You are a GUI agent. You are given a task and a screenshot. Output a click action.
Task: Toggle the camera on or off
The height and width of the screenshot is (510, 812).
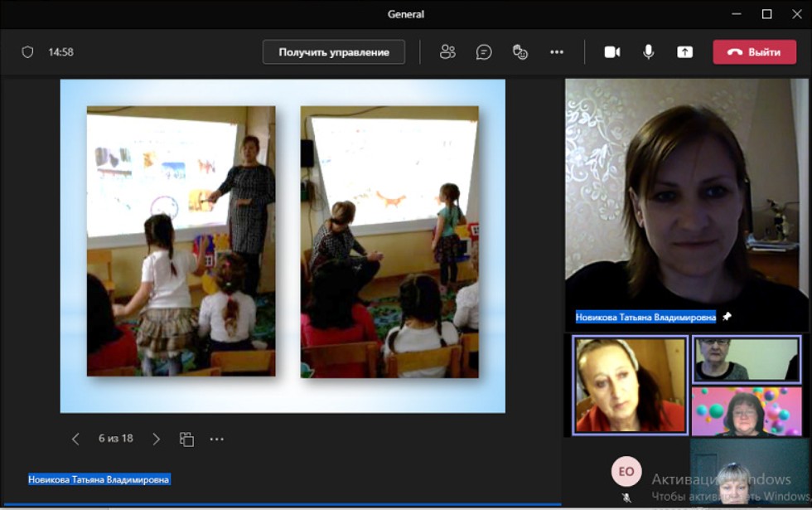(612, 52)
